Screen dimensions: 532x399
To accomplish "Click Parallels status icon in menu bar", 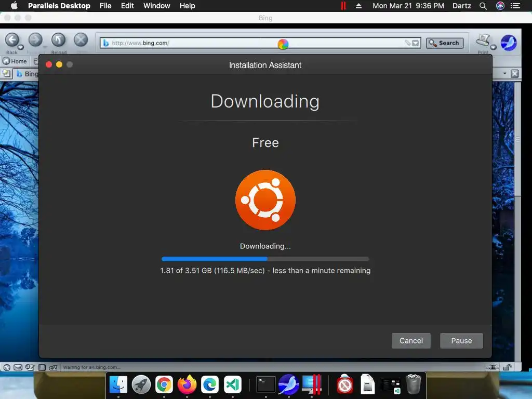I will pos(343,6).
